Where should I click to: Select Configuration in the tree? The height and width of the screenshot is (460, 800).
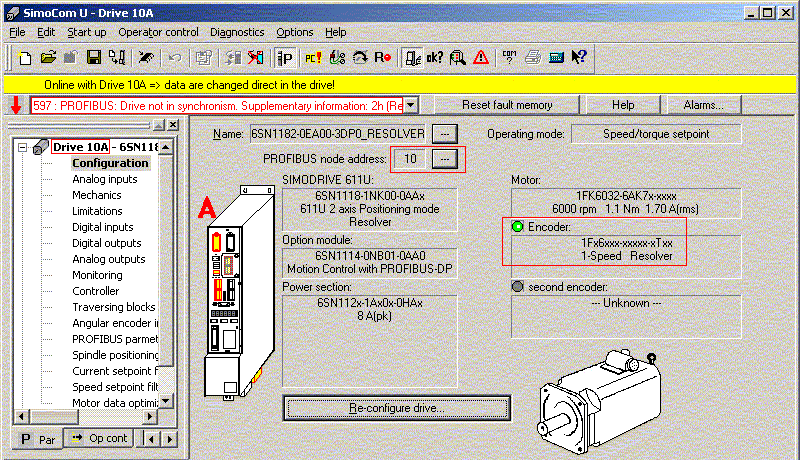tap(110, 163)
